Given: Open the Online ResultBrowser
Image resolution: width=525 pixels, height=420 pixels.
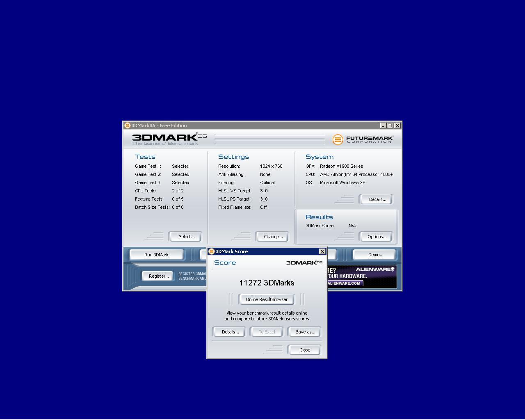Looking at the screenshot, I should click(267, 299).
